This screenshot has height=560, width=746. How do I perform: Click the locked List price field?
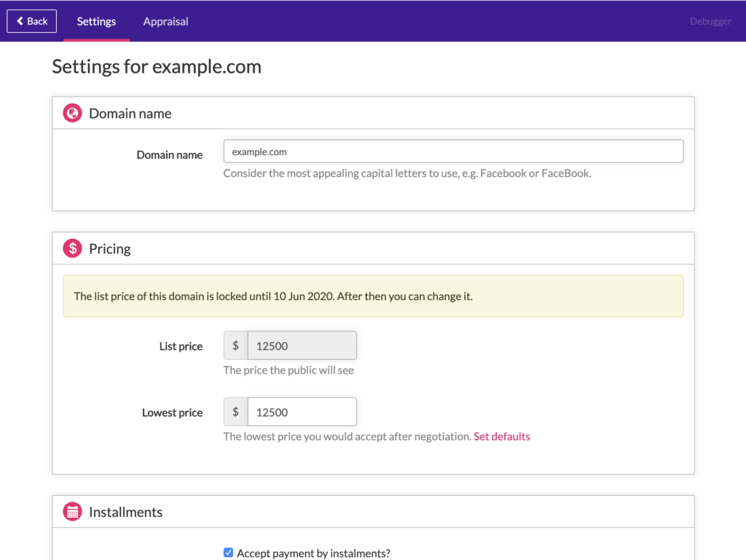[x=302, y=346]
